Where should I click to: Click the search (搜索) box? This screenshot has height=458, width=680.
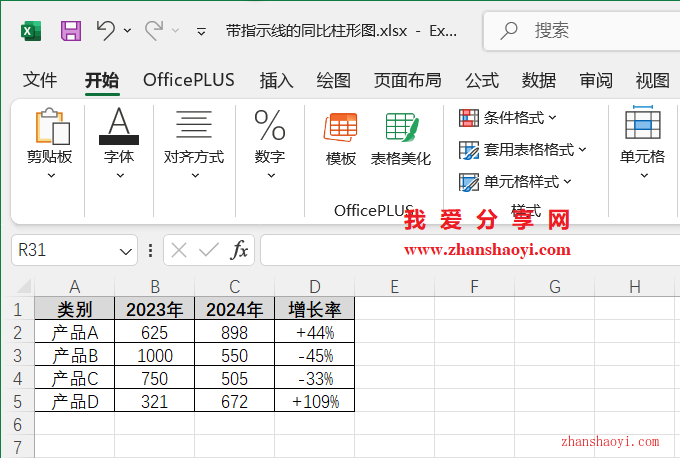pos(580,31)
